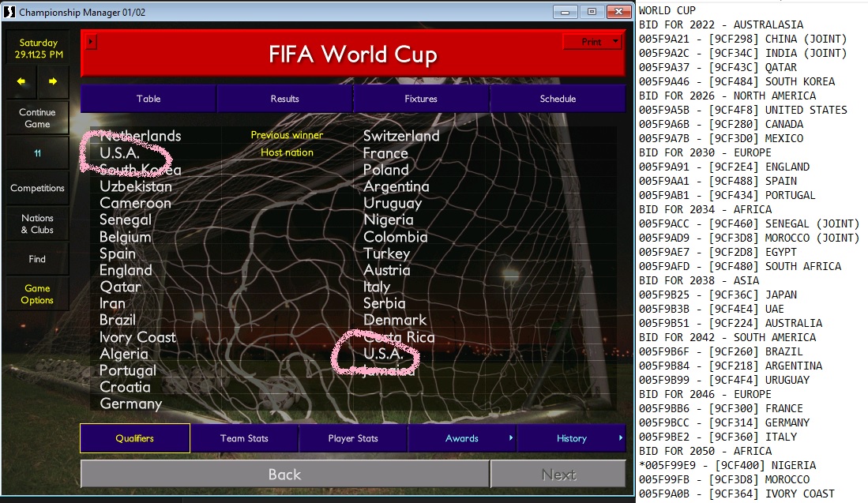The image size is (868, 503).
Task: Click Championship Manager app icon in title bar
Action: [x=9, y=12]
